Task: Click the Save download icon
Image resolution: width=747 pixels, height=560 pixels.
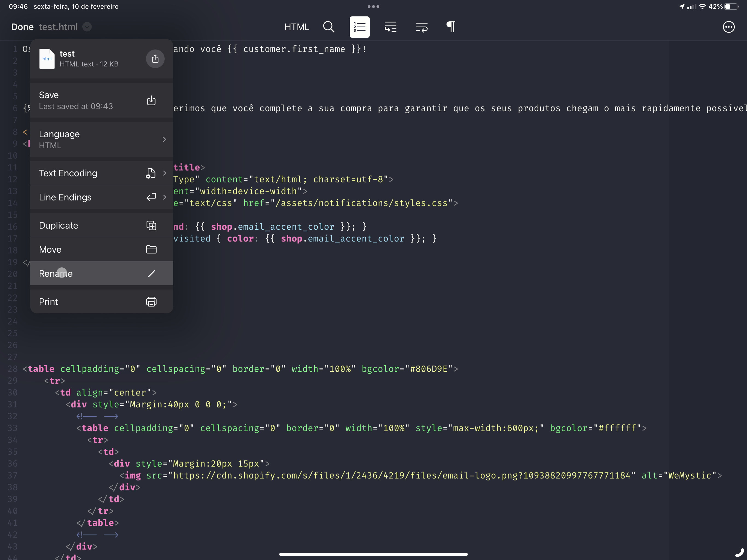Action: click(151, 100)
